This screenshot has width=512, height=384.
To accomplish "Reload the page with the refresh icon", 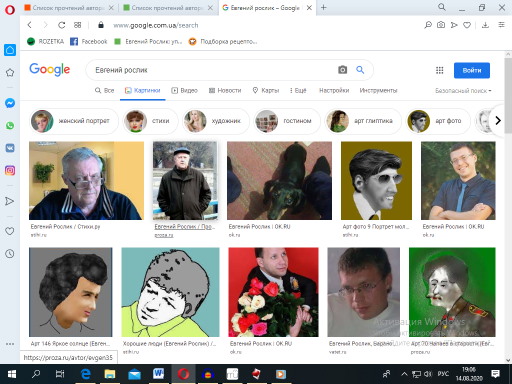I will pyautogui.click(x=61, y=25).
